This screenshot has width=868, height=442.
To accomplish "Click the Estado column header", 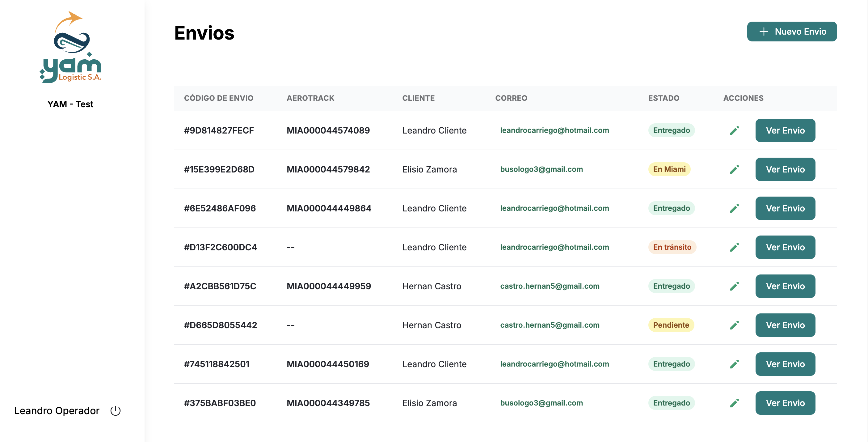I will coord(664,98).
